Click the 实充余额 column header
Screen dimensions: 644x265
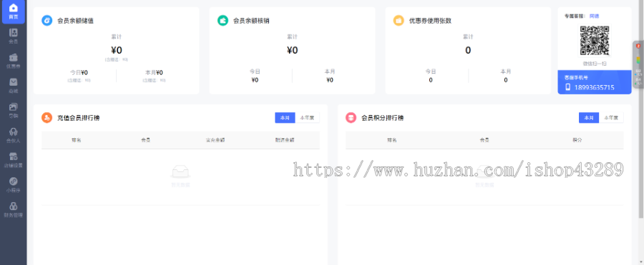point(215,140)
